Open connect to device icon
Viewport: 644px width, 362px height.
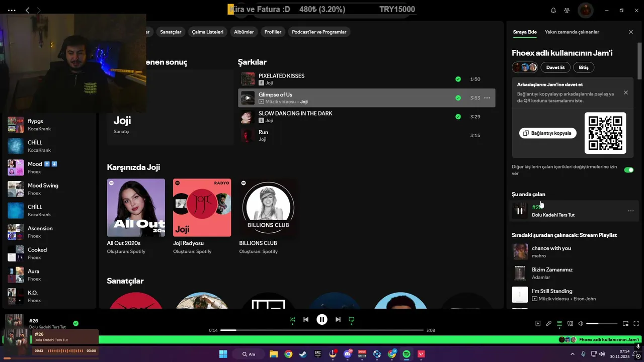coord(570,323)
